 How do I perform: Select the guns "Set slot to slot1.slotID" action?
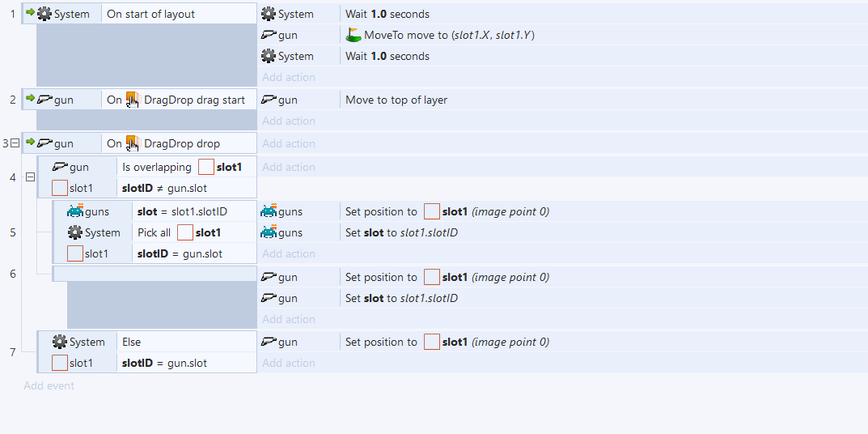pos(401,232)
